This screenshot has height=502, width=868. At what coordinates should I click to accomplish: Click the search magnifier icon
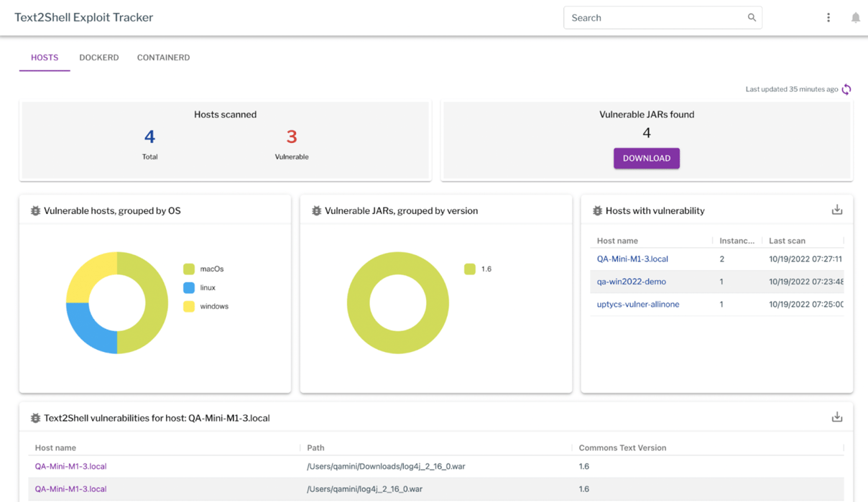click(752, 18)
